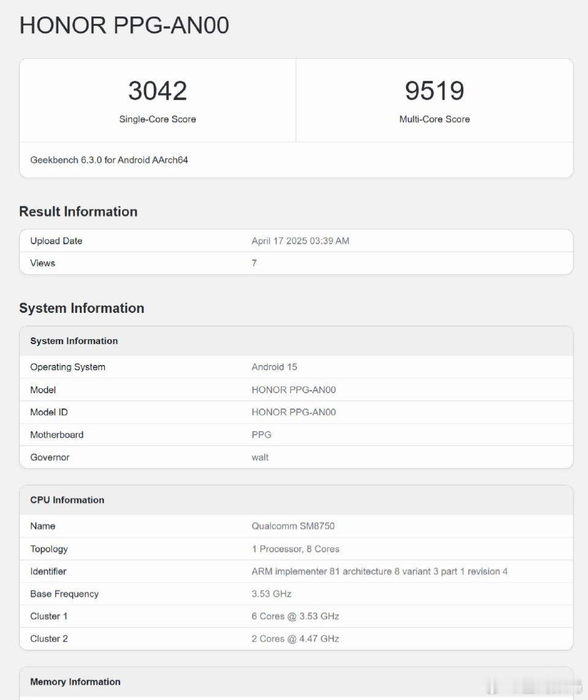Click the Cluster 2 label
588x700 pixels.
pos(48,639)
